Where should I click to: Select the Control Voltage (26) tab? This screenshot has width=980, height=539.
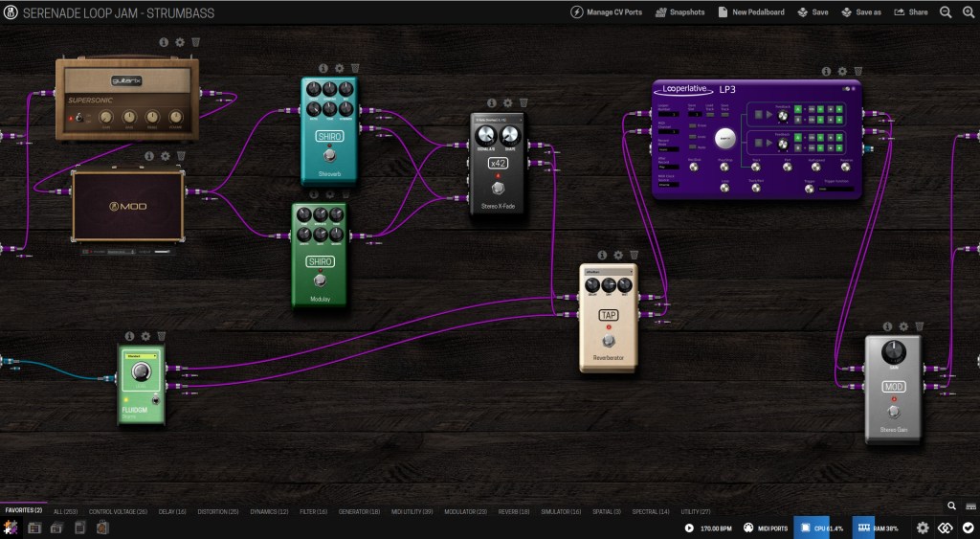pyautogui.click(x=118, y=511)
